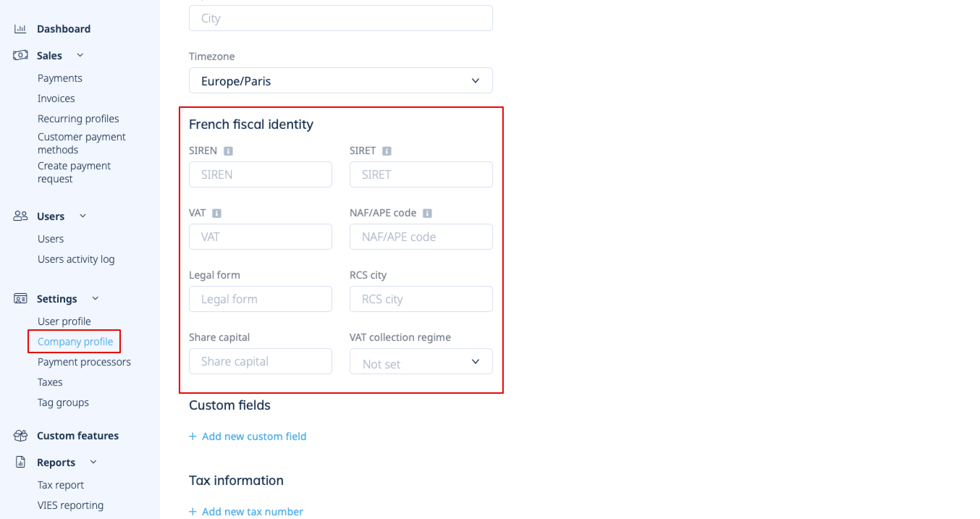Open Payment processors settings page

[x=84, y=362]
